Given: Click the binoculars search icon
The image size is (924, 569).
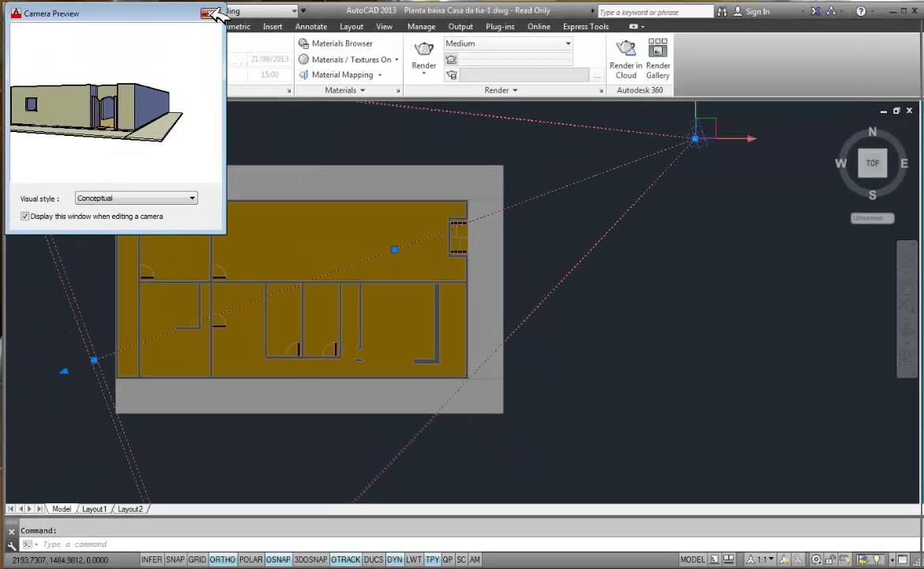Looking at the screenshot, I should tap(722, 11).
